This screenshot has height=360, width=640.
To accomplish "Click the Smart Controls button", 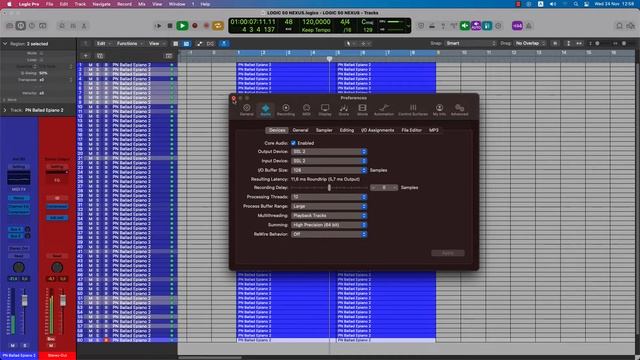I will [x=62, y=26].
